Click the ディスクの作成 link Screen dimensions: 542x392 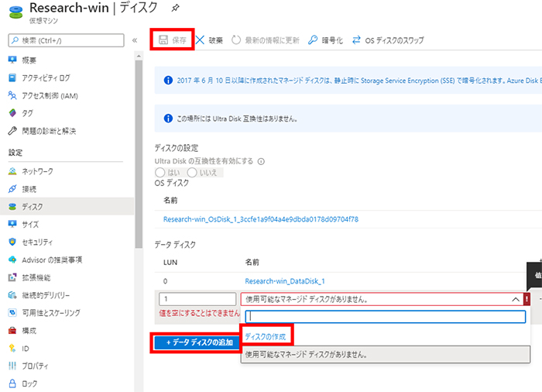(266, 336)
